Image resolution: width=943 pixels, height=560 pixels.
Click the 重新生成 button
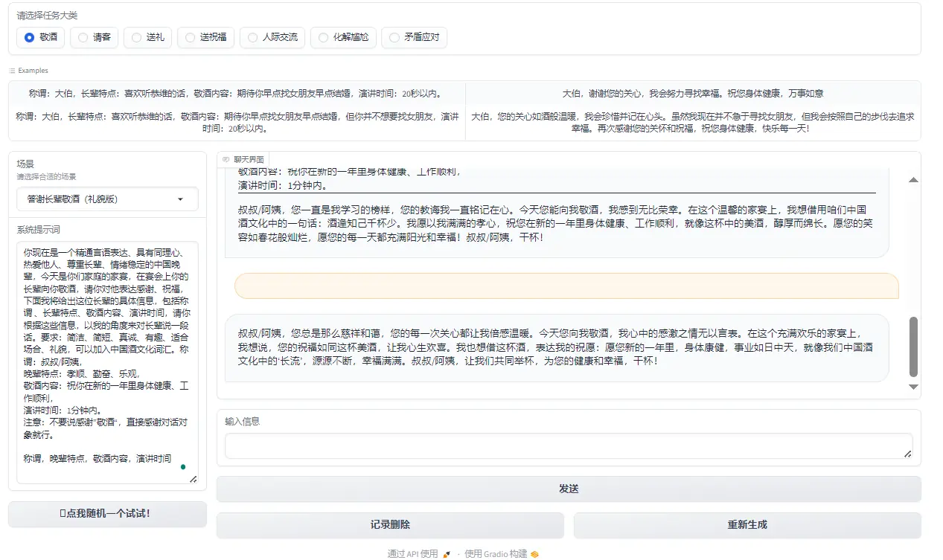tap(747, 525)
